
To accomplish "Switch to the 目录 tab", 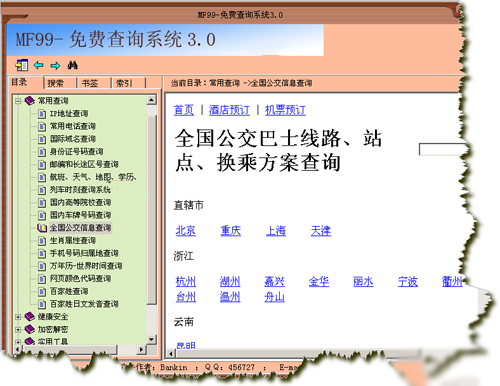I will tap(25, 82).
